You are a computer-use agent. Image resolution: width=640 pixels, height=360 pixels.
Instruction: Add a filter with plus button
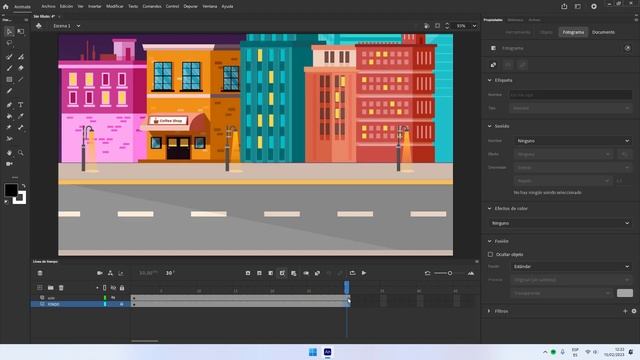(625, 311)
